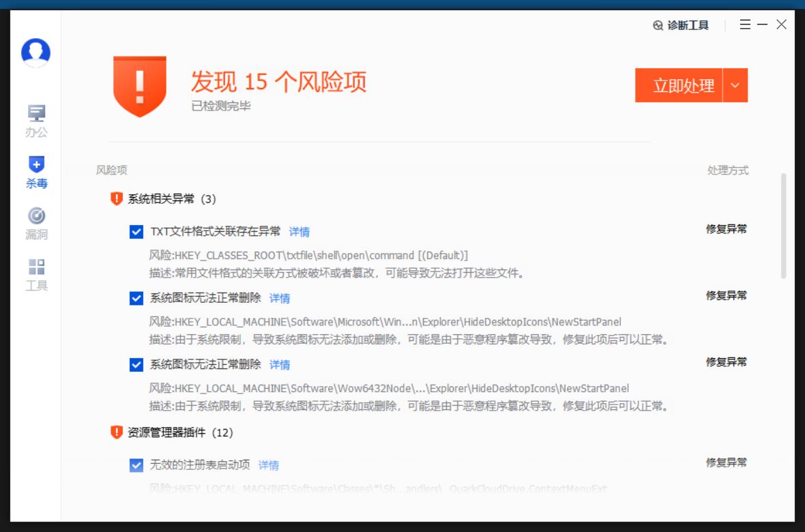Close the antivirus window
805x532 pixels.
tap(781, 24)
